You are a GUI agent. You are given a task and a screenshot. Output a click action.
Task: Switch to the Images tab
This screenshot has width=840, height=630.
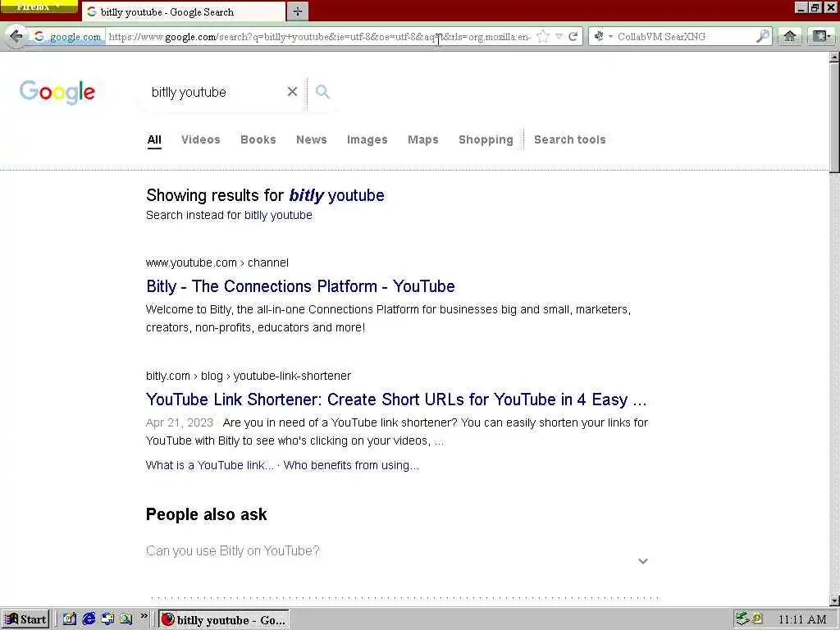(x=367, y=139)
